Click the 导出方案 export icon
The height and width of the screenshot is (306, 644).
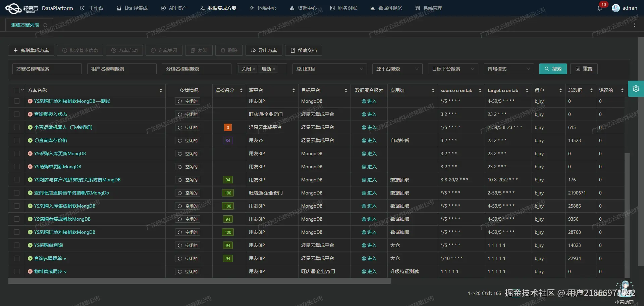tap(253, 50)
